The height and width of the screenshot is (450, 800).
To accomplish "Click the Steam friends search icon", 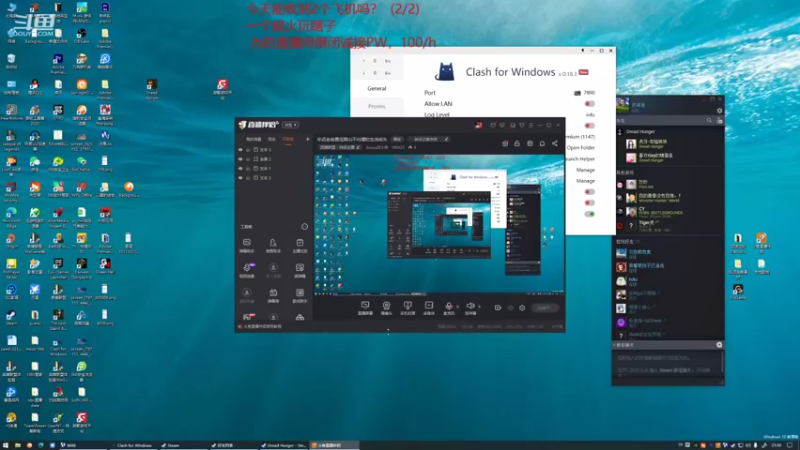I will 709,120.
